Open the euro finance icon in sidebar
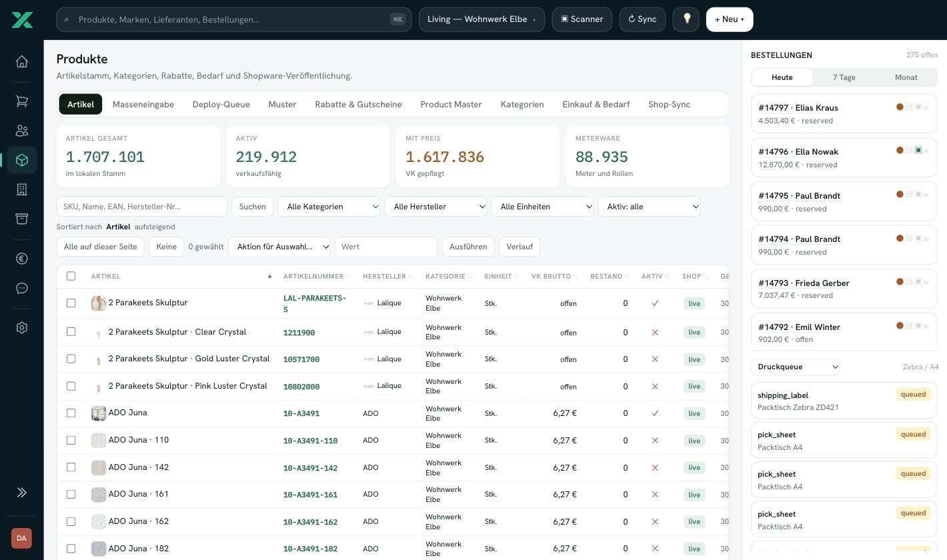Screen dimensions: 947x560 [x=22, y=259]
